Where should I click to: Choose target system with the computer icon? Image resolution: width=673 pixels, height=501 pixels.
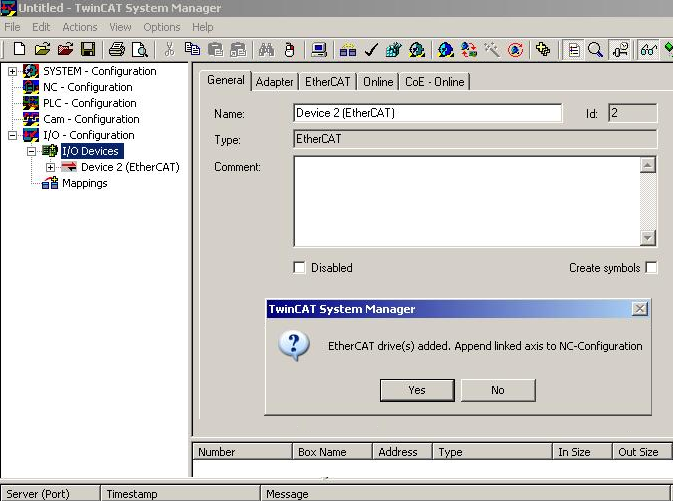pos(319,50)
